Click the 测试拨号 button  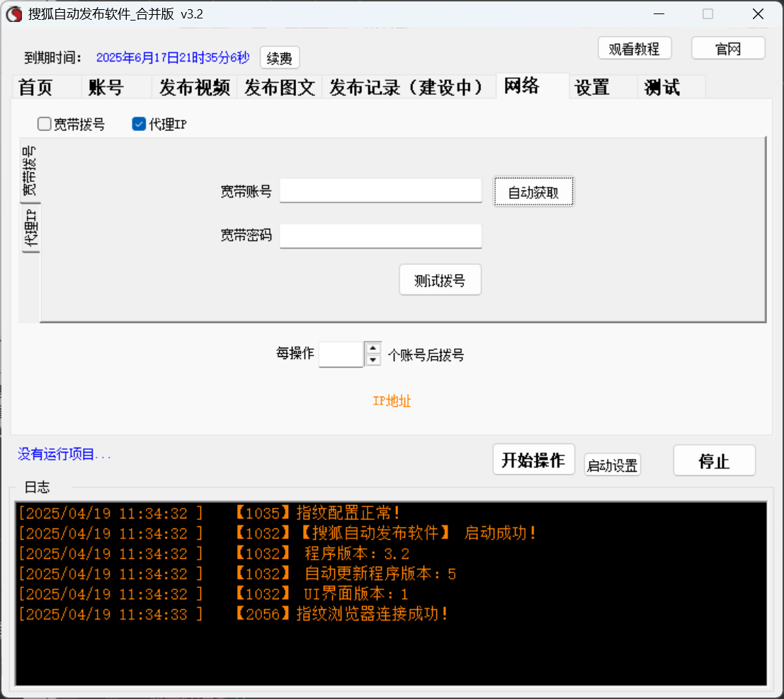click(440, 280)
